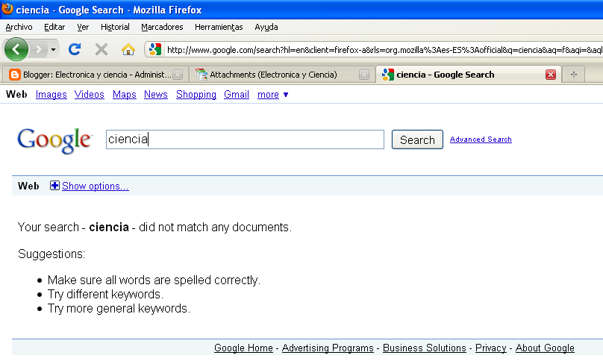The width and height of the screenshot is (603, 364).
Task: Go to the Home page icon
Action: coord(128,49)
